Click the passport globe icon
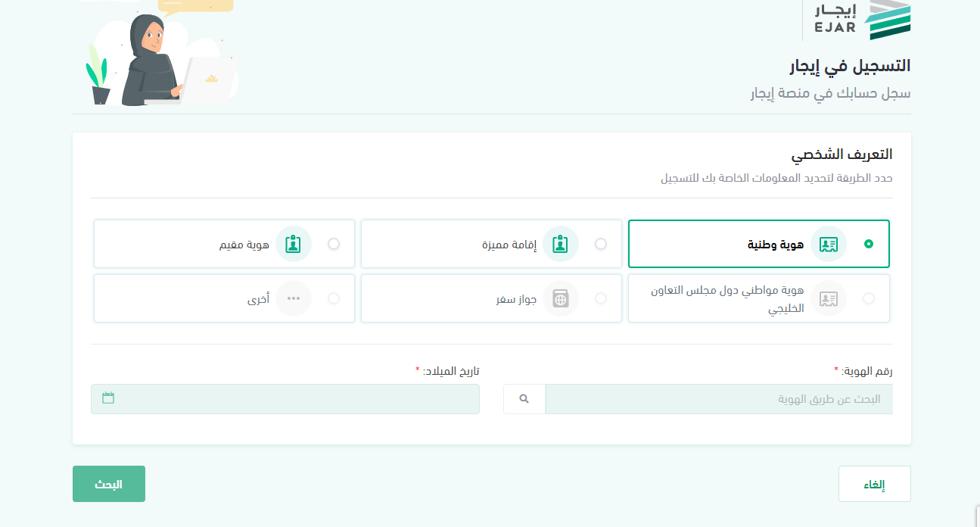This screenshot has height=527, width=980. (x=561, y=298)
